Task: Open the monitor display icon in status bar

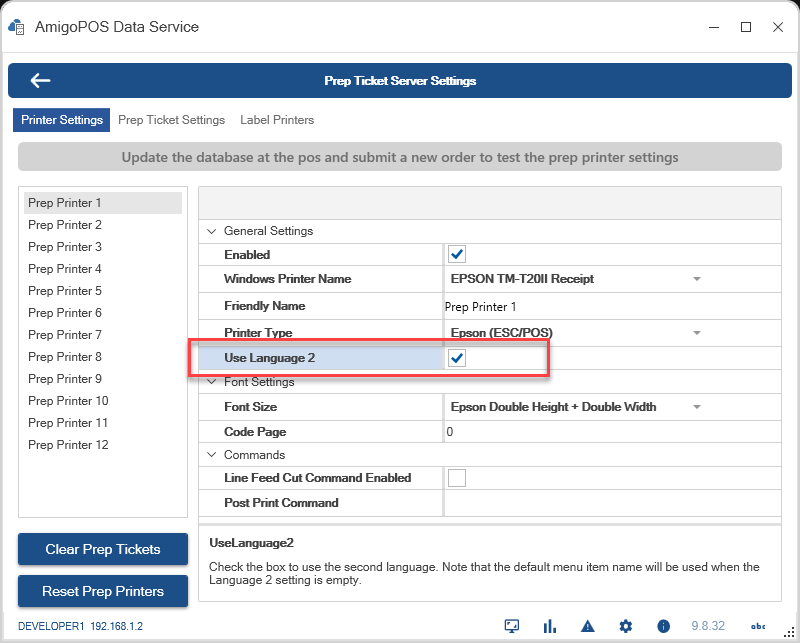Action: [x=512, y=626]
